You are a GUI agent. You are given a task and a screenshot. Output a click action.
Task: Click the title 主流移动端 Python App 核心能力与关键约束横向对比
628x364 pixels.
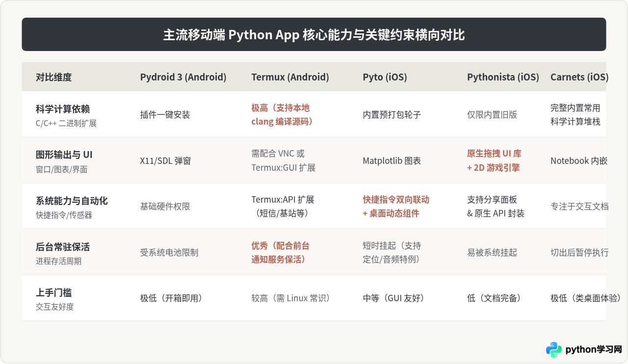point(314,35)
